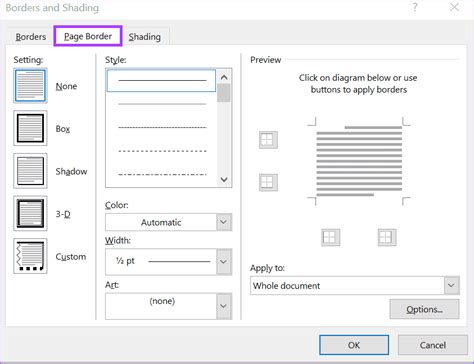Pick the Shadow border setting icon
Image resolution: width=474 pixels, height=364 pixels.
pyautogui.click(x=30, y=171)
